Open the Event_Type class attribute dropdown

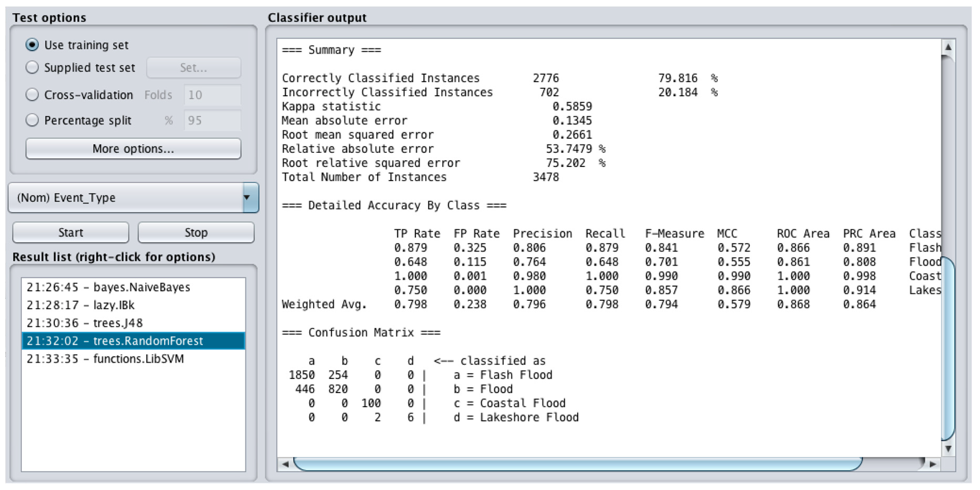pyautogui.click(x=125, y=198)
